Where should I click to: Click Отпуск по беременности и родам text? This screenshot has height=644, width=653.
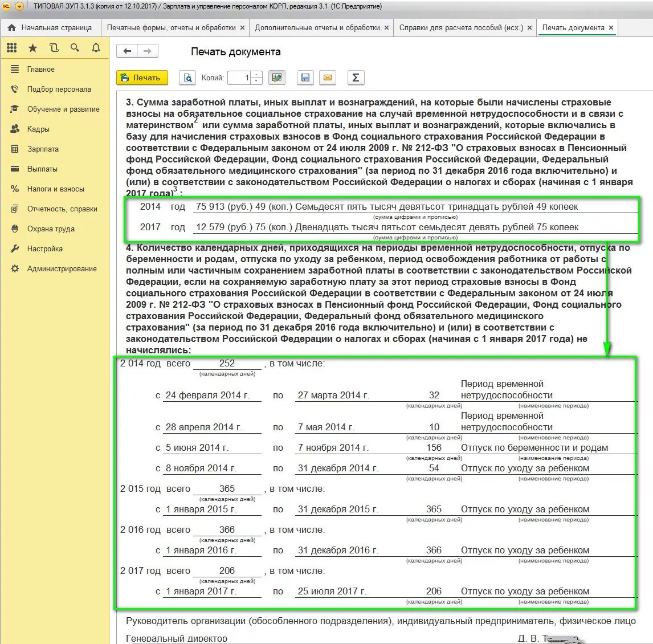click(534, 448)
